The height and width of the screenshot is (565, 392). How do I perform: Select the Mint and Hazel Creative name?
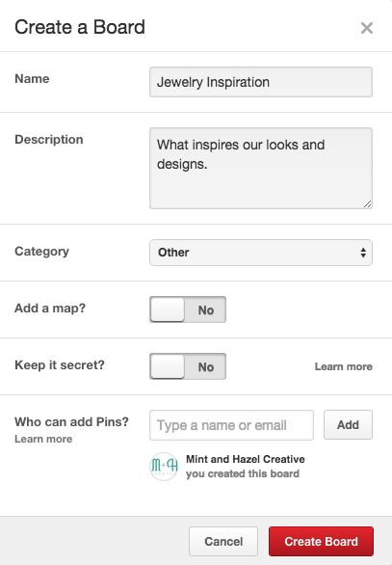[246, 459]
